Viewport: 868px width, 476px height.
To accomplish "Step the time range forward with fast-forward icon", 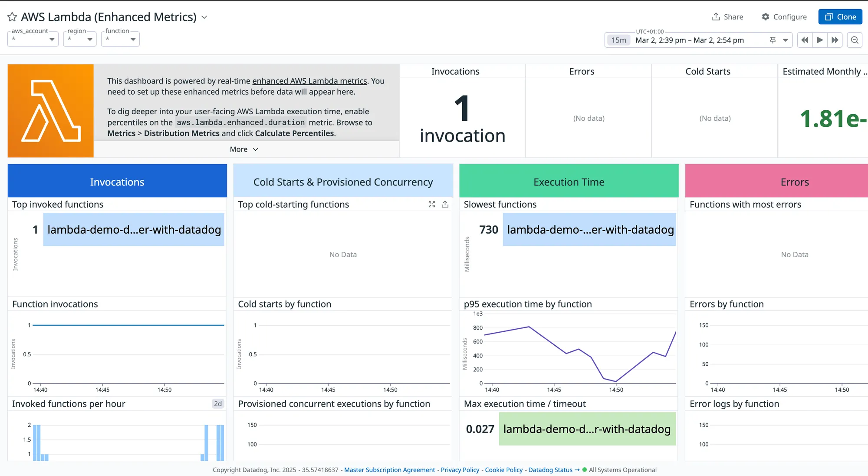I will (835, 40).
